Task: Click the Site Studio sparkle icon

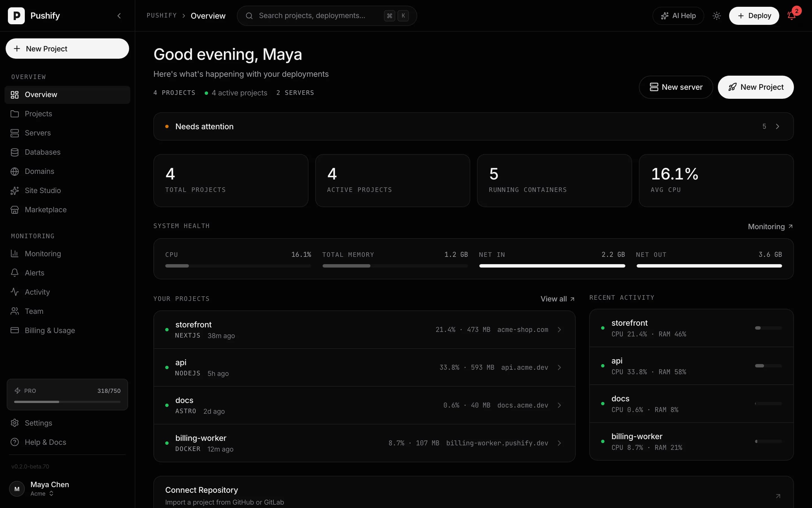Action: click(14, 190)
